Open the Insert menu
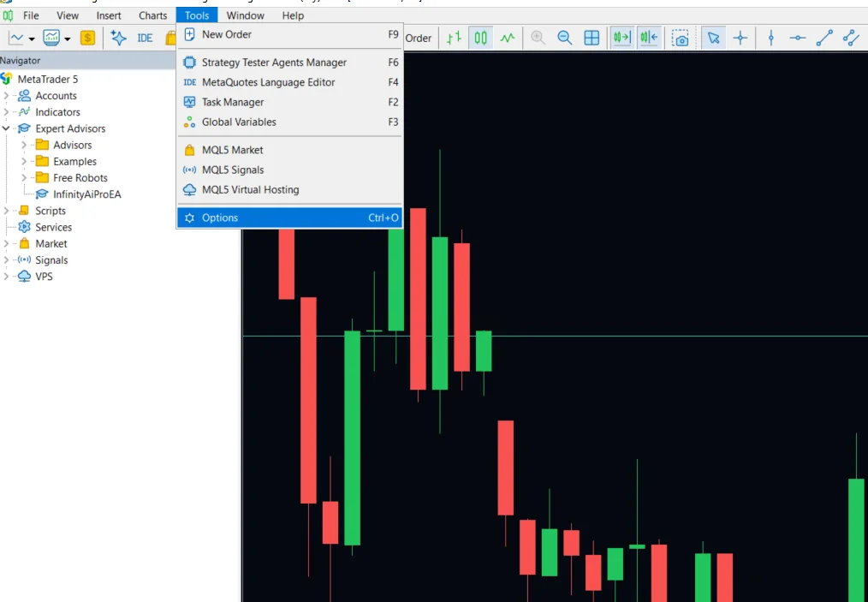This screenshot has width=868, height=602. [109, 15]
